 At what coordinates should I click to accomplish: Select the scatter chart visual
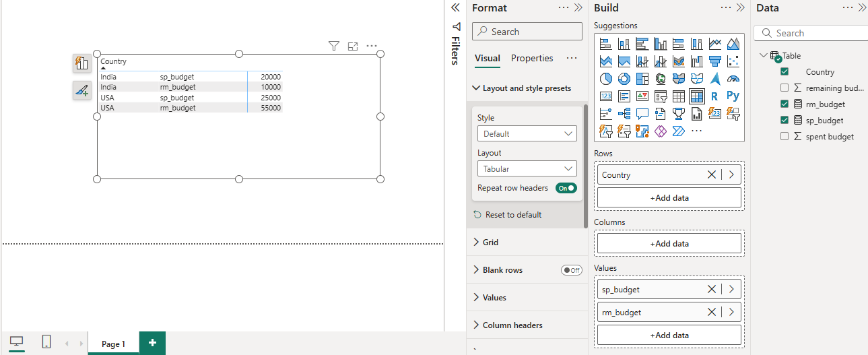(x=733, y=61)
